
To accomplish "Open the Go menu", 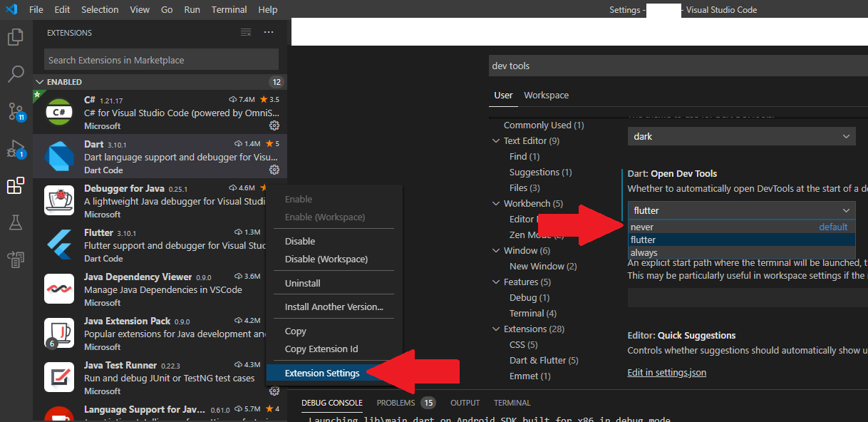I will [x=167, y=9].
